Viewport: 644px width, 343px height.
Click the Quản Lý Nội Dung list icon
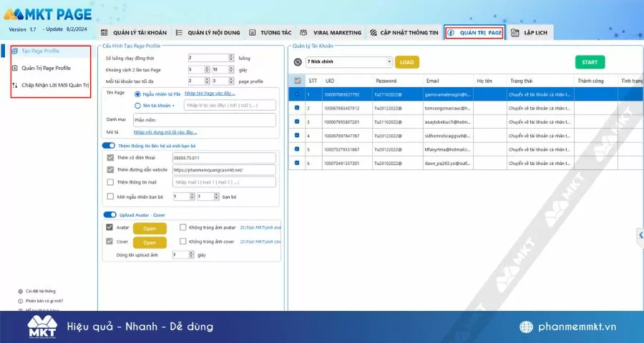(x=179, y=32)
